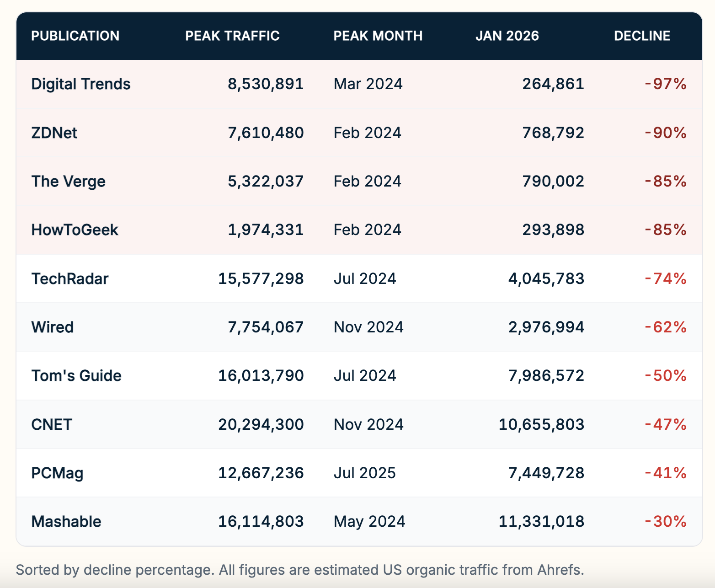Select the HowToGeek publication name
Screen dimensions: 715x588
coord(75,230)
